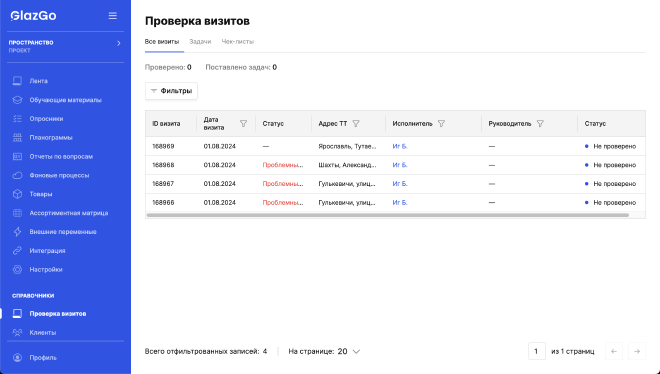
Task: Open executor Иг Б. link for visit 168967
Action: [400, 184]
